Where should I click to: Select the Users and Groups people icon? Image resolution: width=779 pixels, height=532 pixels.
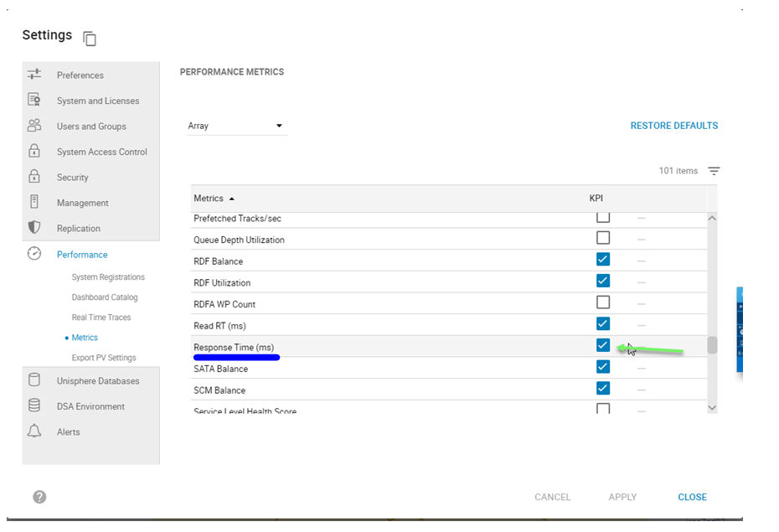[34, 126]
